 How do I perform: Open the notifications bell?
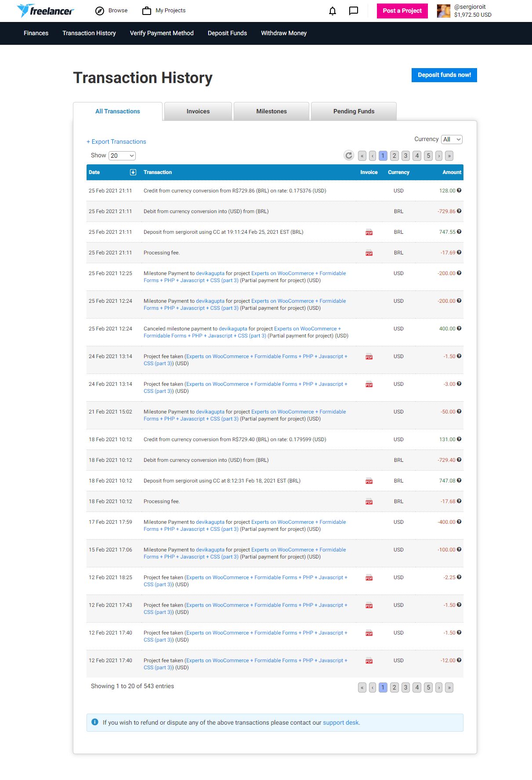pos(333,11)
